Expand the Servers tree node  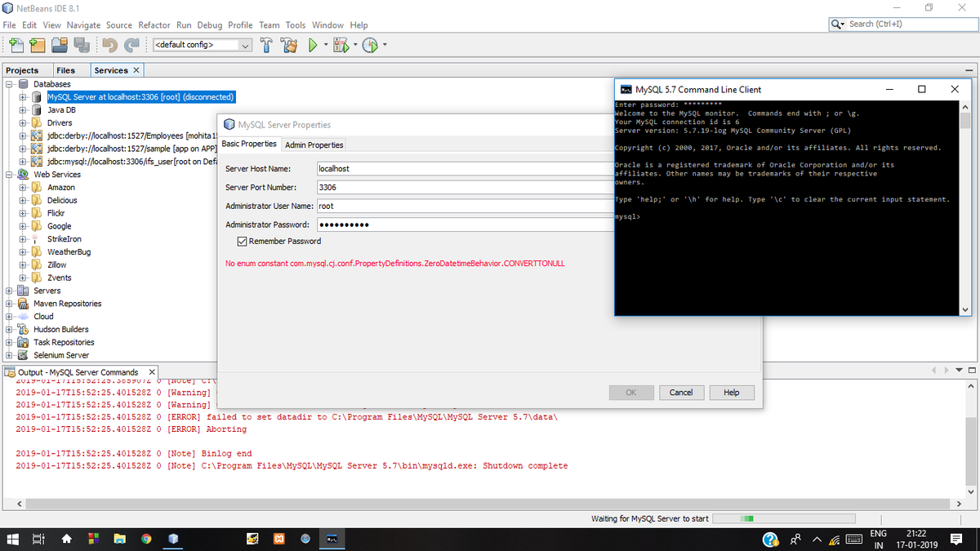coord(9,291)
